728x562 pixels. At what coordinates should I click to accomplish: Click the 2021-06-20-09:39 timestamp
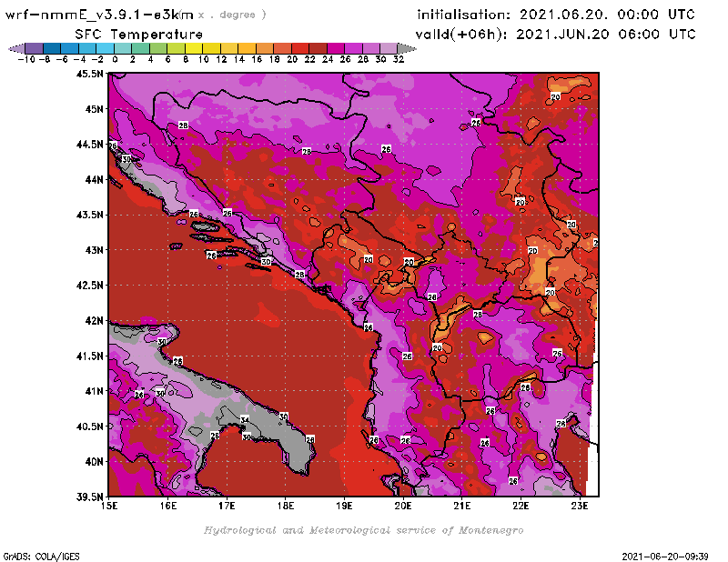(665, 556)
